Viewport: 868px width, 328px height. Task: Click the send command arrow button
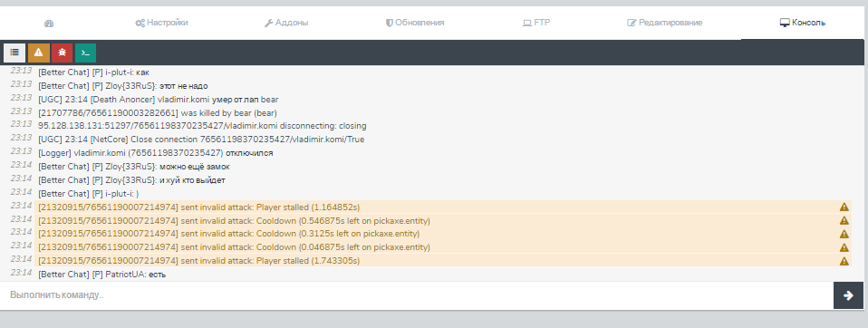848,295
